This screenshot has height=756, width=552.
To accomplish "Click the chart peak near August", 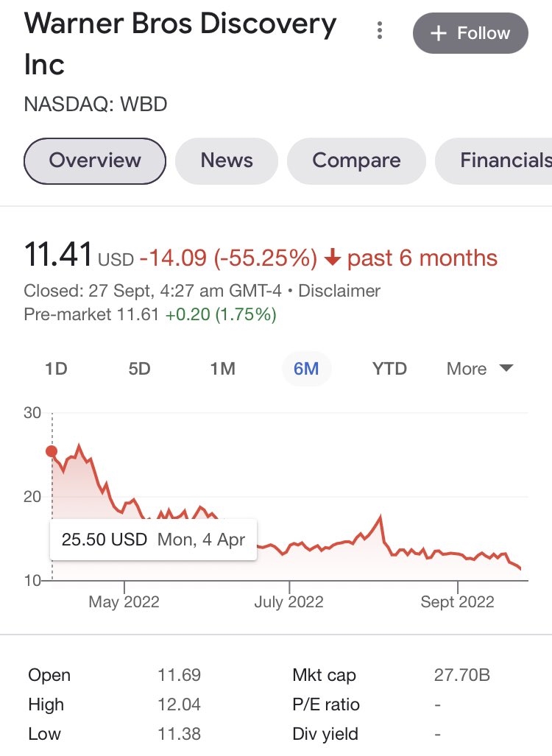I will (381, 516).
